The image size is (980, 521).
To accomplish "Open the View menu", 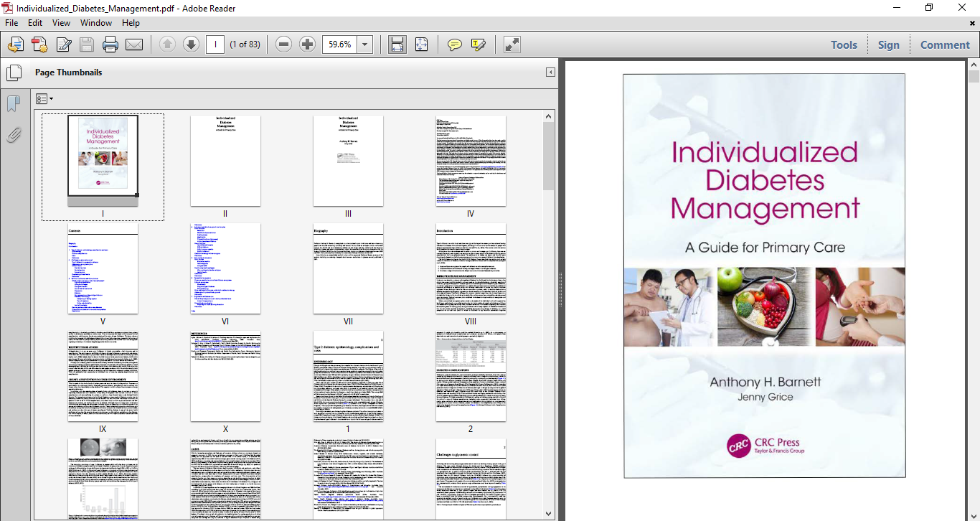I will (61, 23).
